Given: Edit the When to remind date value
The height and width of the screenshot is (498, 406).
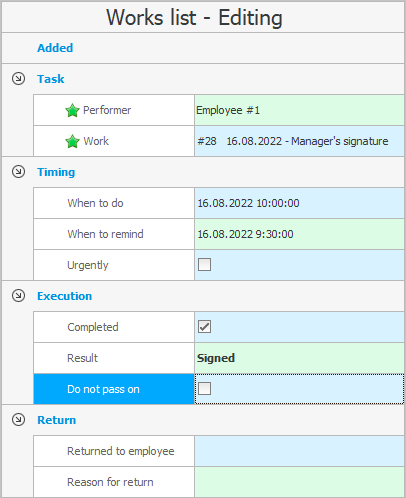Looking at the screenshot, I should click(x=299, y=234).
